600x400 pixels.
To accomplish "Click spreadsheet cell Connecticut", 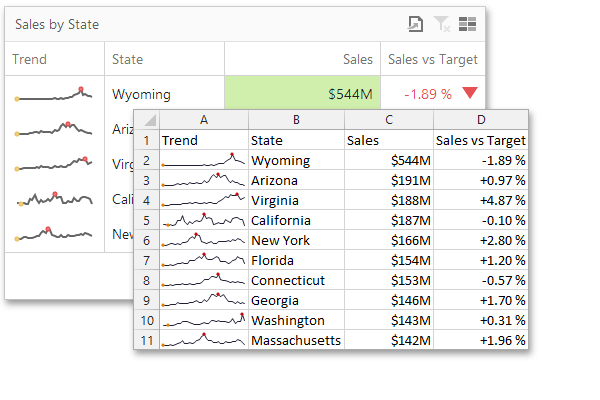I will (x=296, y=280).
